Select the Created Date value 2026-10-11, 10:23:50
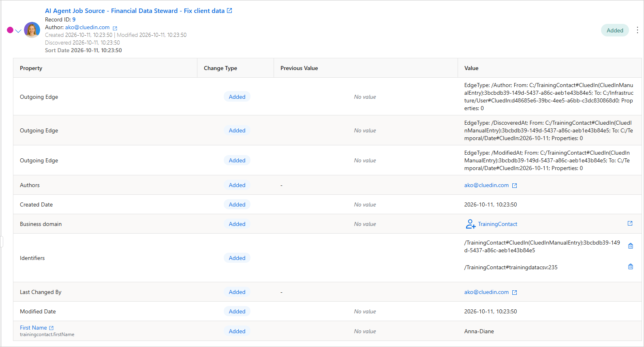The image size is (644, 347). [490, 204]
